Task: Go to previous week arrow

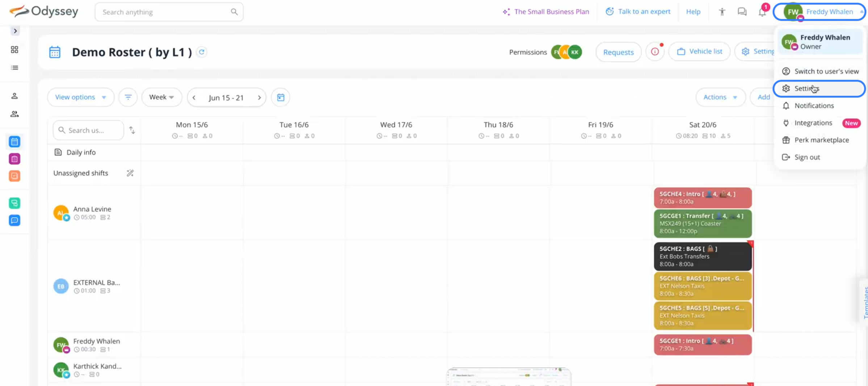Action: pyautogui.click(x=194, y=98)
